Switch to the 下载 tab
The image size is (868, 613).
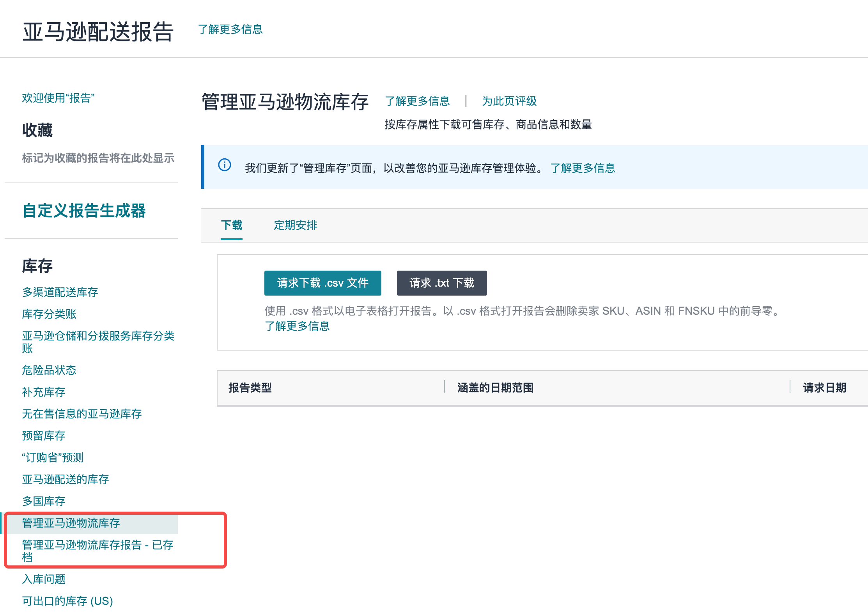(232, 225)
